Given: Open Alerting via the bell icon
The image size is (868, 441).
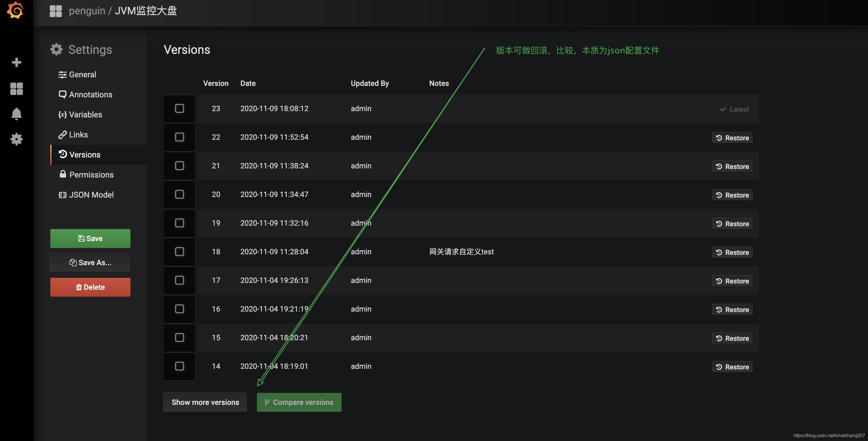Looking at the screenshot, I should [x=16, y=114].
